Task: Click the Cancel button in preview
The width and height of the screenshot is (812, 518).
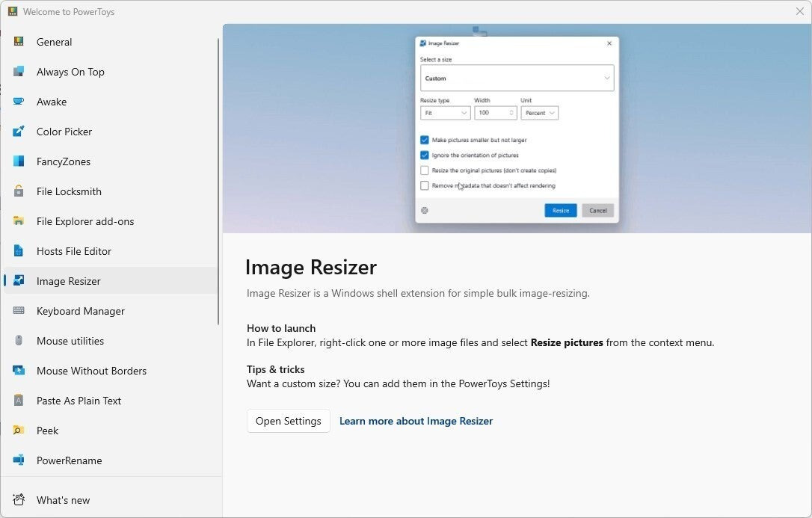Action: pyautogui.click(x=597, y=210)
